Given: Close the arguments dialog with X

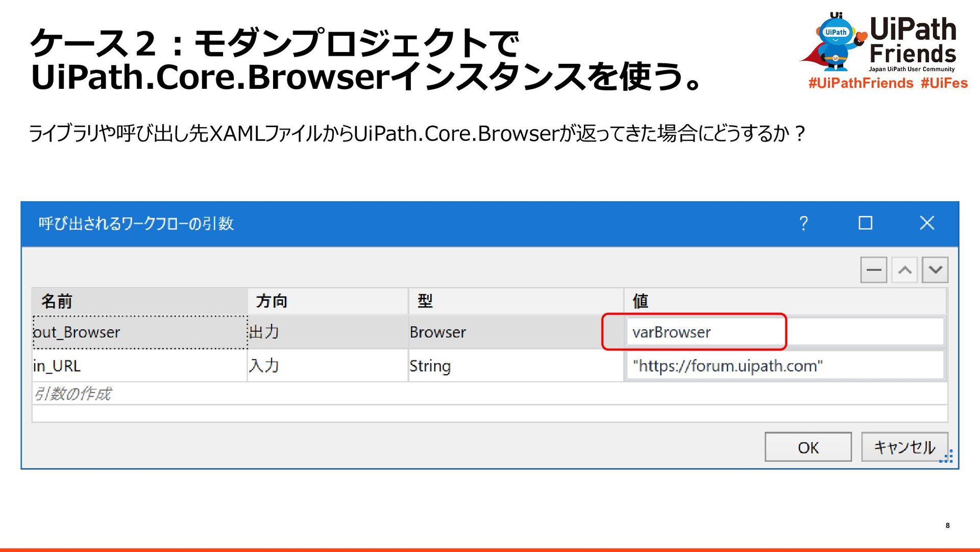Looking at the screenshot, I should coord(927,223).
